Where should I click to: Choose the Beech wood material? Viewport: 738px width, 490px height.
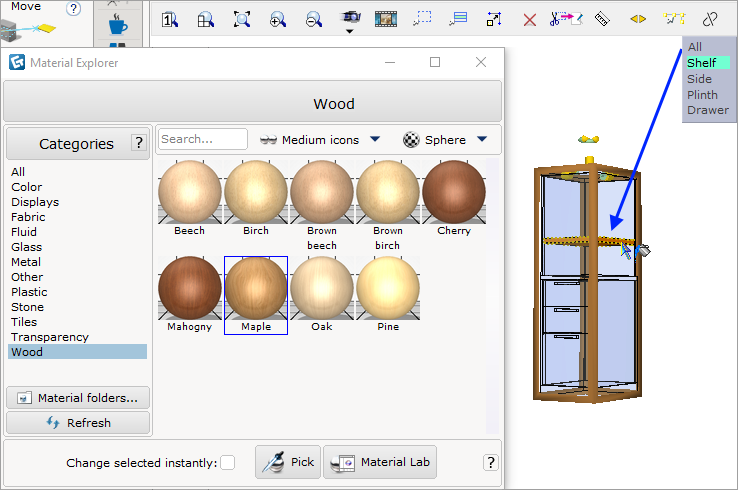[x=190, y=198]
